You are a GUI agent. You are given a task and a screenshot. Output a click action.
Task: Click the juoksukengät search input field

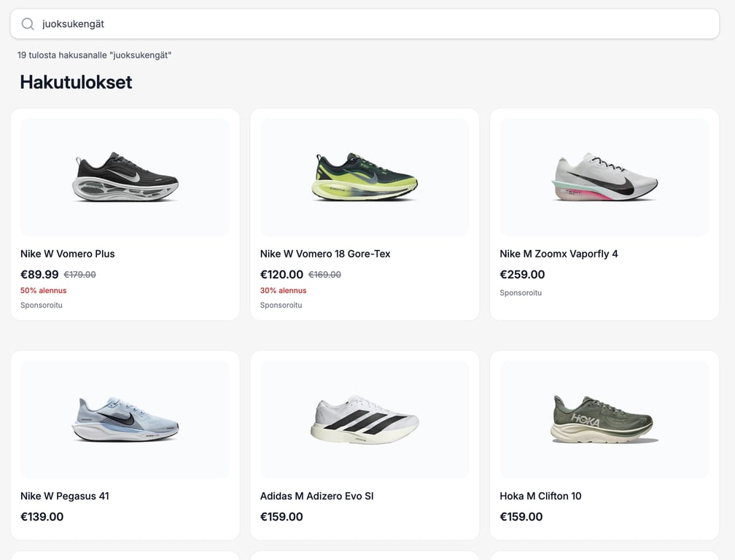click(365, 24)
